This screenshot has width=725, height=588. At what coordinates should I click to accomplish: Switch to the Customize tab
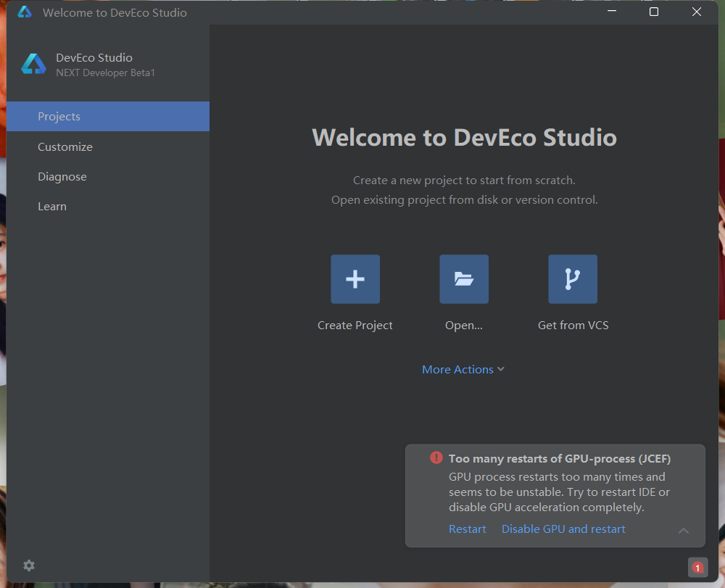coord(108,146)
